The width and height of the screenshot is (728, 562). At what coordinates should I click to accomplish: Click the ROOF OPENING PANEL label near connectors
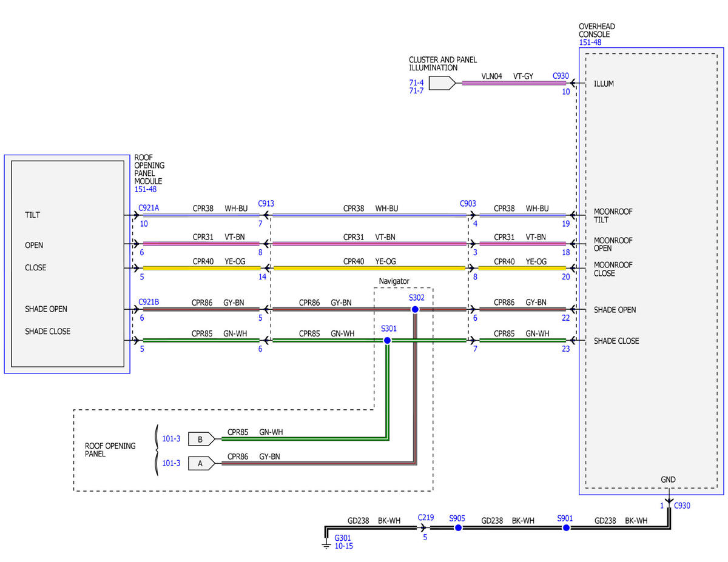click(x=110, y=450)
